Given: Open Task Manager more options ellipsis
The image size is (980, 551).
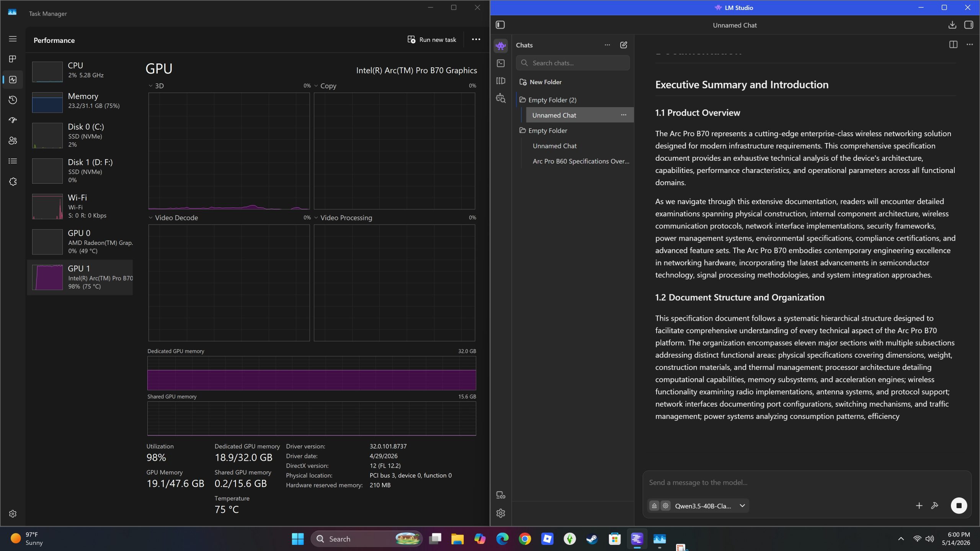Looking at the screenshot, I should pyautogui.click(x=476, y=39).
